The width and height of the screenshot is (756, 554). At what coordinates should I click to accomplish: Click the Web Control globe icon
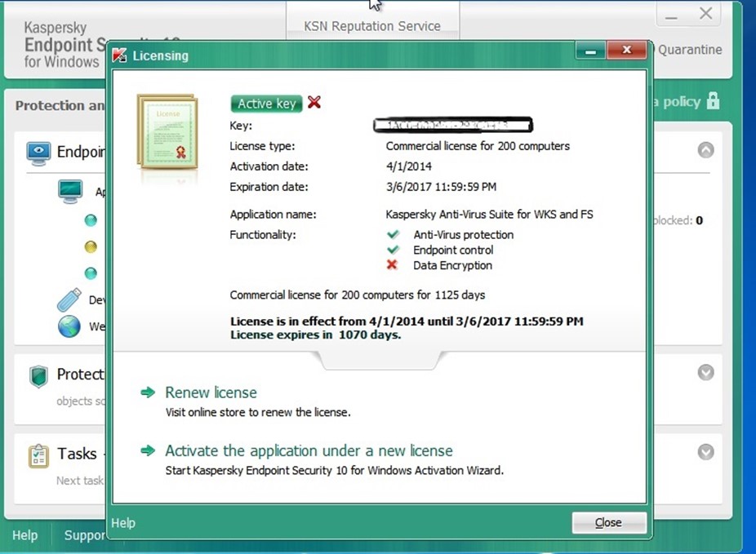[69, 326]
